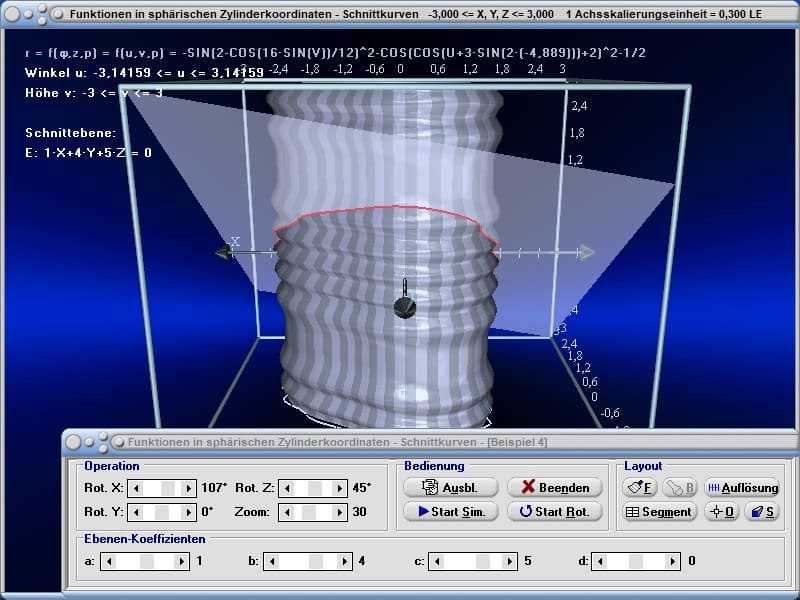The image size is (800, 600).
Task: Decrease coefficient c with left arrow
Action: [x=437, y=561]
